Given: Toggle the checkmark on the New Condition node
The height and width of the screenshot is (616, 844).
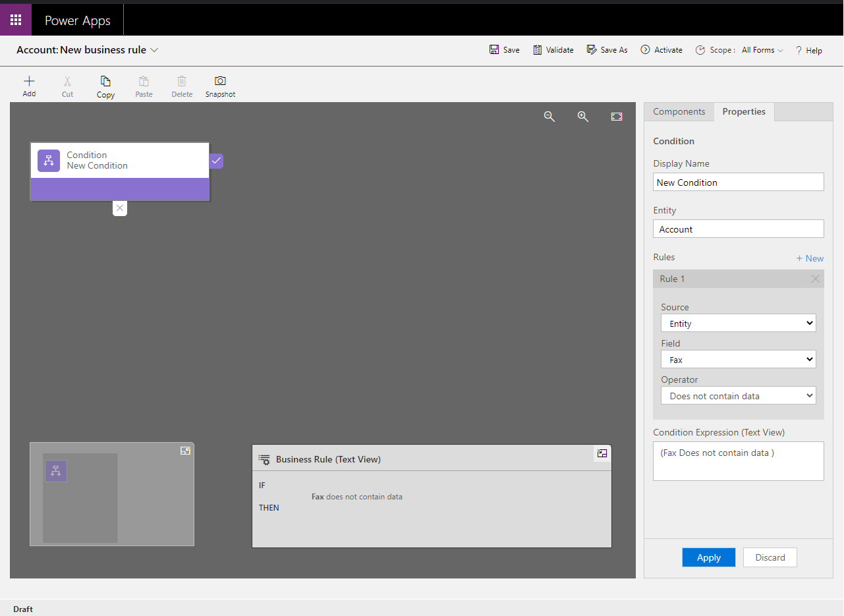Looking at the screenshot, I should pos(216,161).
